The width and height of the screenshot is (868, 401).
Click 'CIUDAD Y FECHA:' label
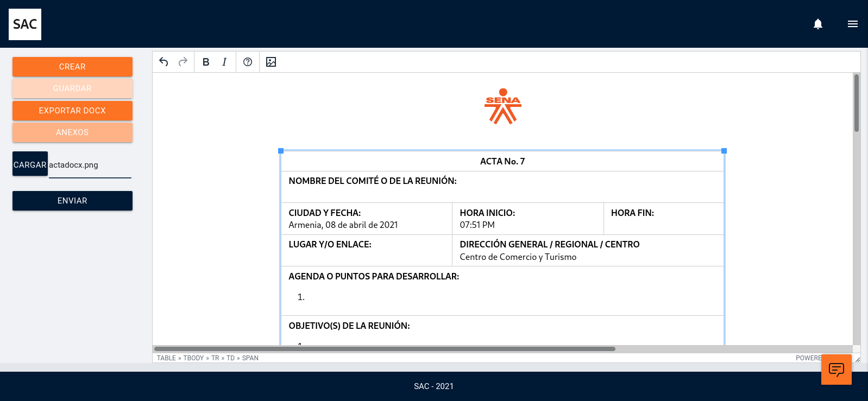click(x=325, y=213)
